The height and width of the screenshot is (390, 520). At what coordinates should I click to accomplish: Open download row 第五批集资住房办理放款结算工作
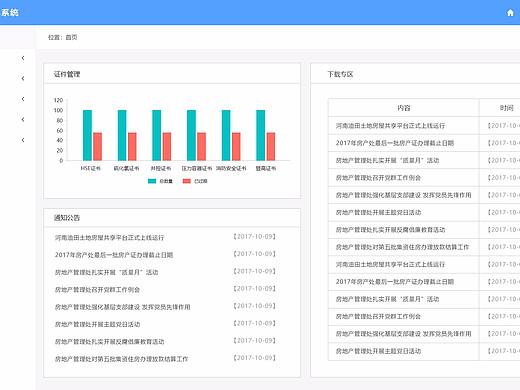pyautogui.click(x=402, y=247)
